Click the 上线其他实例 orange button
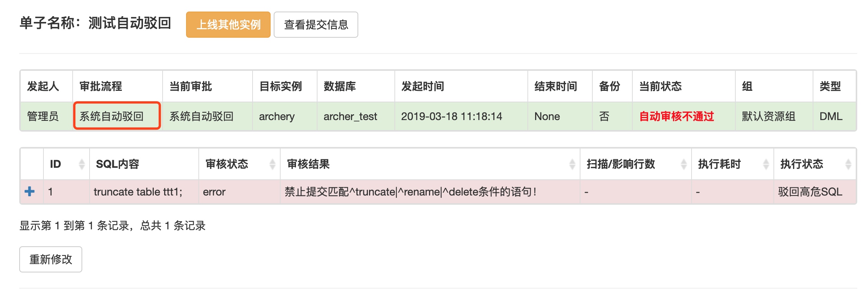Image resolution: width=868 pixels, height=294 pixels. (228, 25)
